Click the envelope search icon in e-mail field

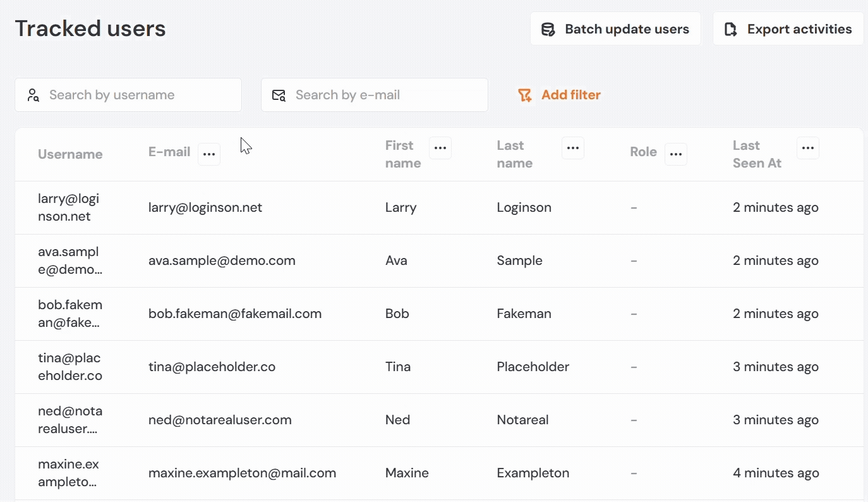(x=279, y=95)
